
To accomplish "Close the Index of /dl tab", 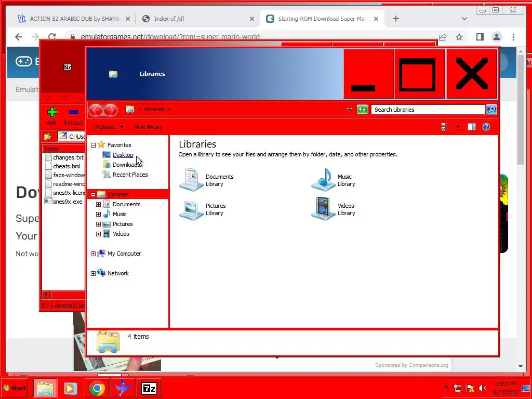I will [x=252, y=19].
